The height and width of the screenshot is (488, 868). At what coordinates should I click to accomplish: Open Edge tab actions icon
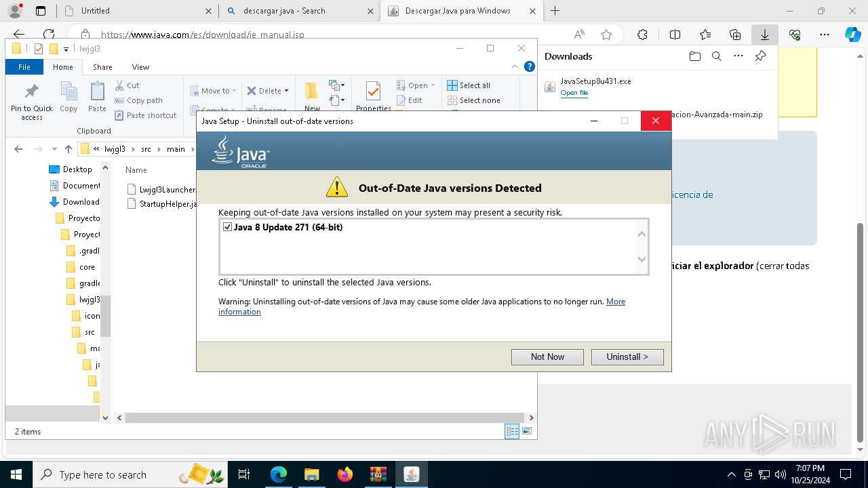pos(41,11)
